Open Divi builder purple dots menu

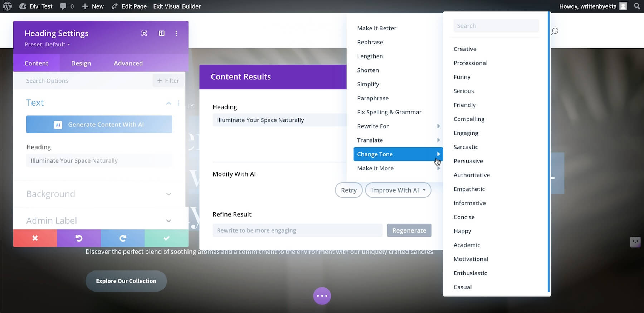click(322, 296)
